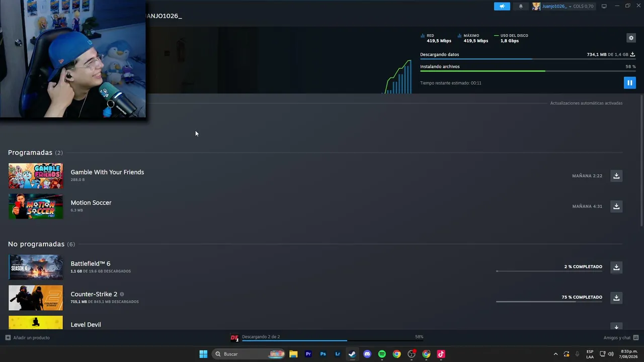
Task: Start Level Devil download
Action: (x=616, y=326)
